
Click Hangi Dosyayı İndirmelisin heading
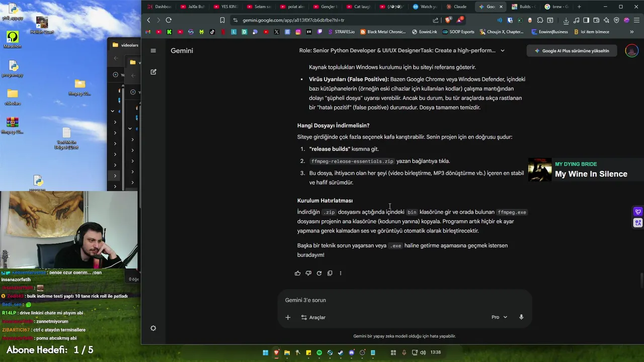pos(333,126)
